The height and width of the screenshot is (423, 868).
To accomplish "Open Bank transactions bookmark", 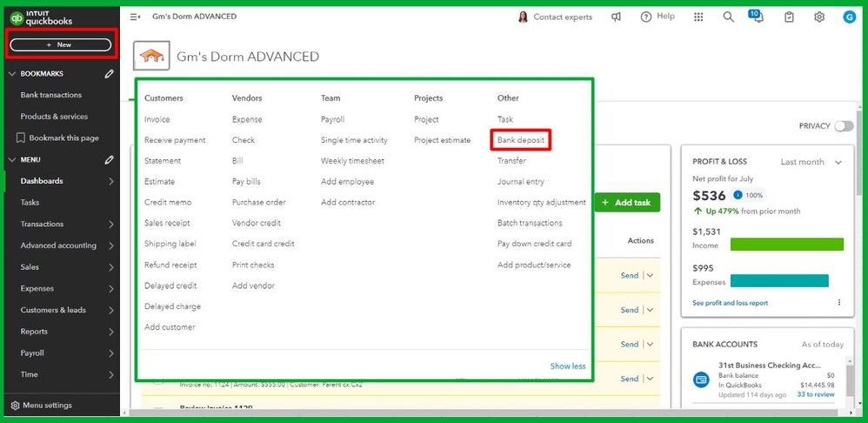I will click(51, 95).
